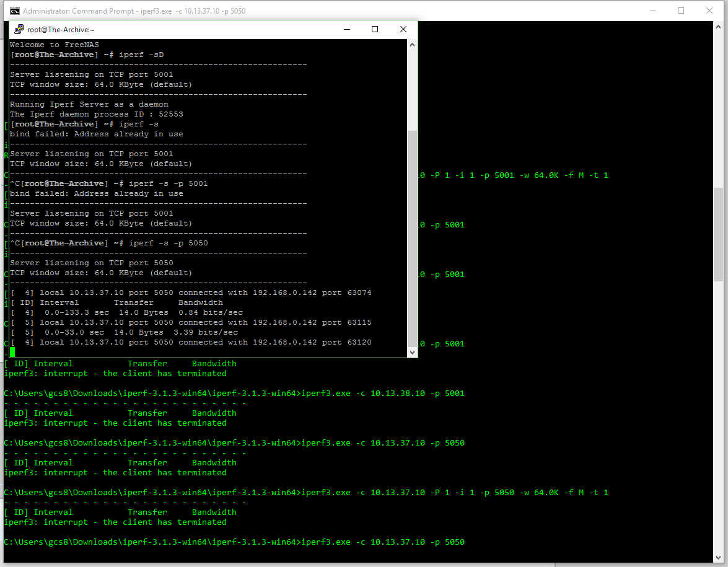
Task: Click 'iperf -s -p 5050' command in PuTTY
Action: [168, 243]
